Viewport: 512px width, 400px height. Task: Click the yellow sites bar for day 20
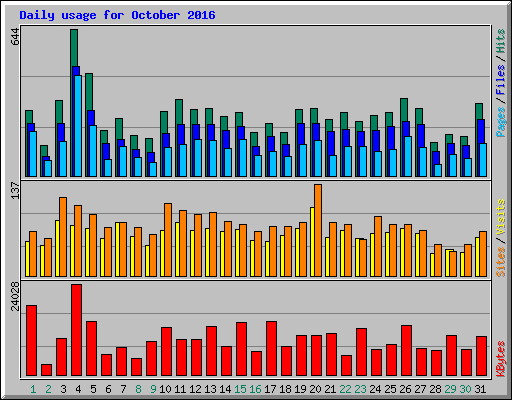pyautogui.click(x=312, y=242)
